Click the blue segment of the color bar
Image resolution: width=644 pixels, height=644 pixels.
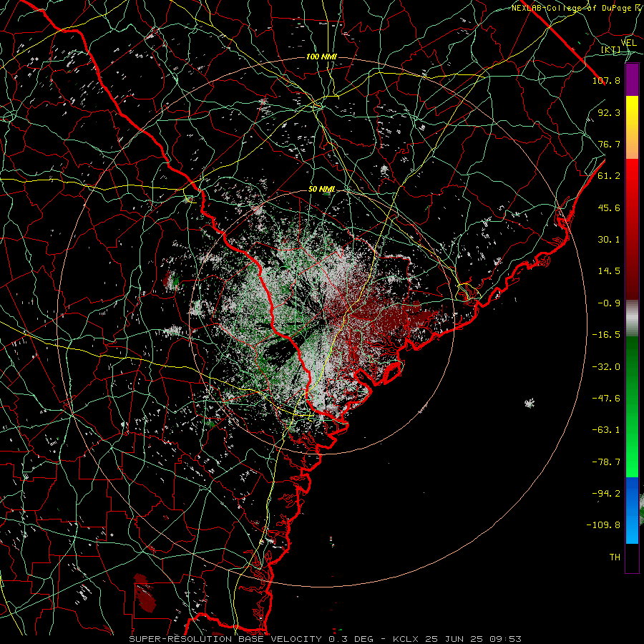[x=632, y=510]
